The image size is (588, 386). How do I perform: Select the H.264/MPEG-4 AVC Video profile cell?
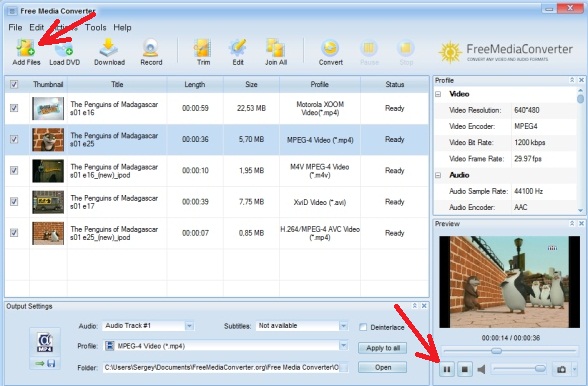click(x=320, y=233)
